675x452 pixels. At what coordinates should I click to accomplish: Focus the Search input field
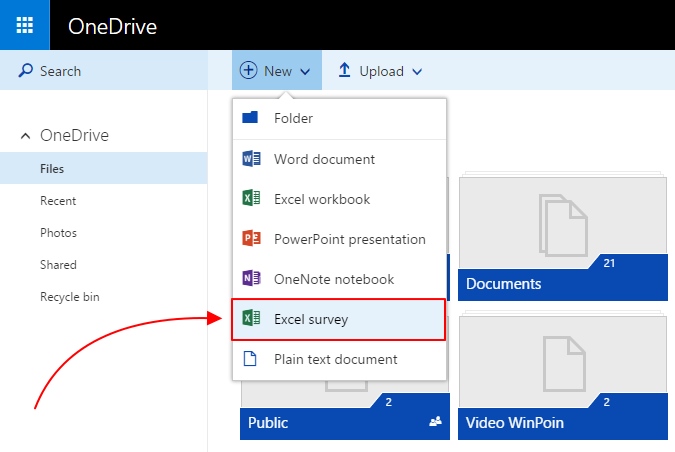click(x=104, y=71)
